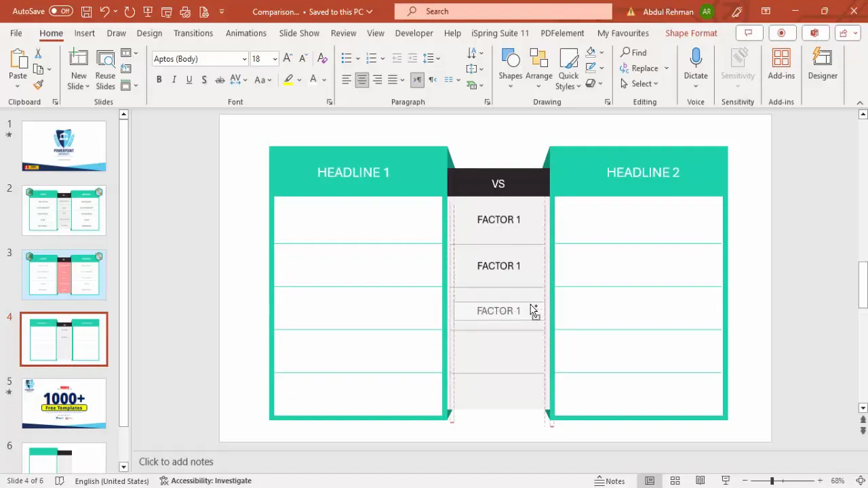
Task: Switch to Reading View icon
Action: pyautogui.click(x=700, y=481)
